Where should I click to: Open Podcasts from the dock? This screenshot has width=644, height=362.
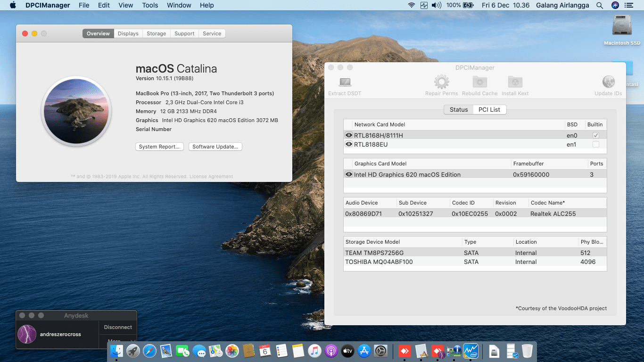[331, 351]
